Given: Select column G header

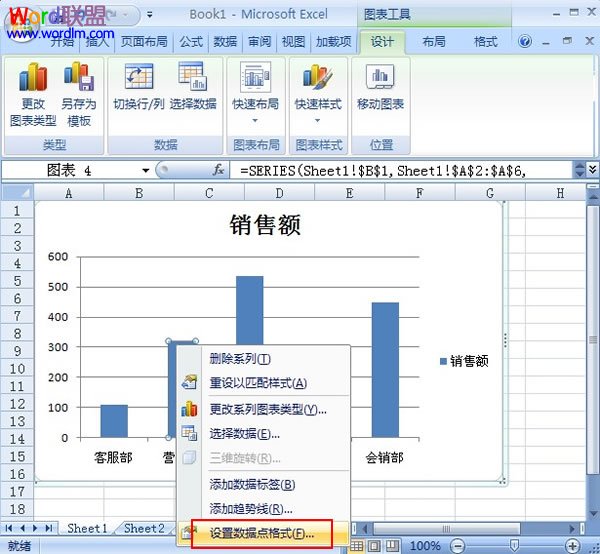Looking at the screenshot, I should [490, 193].
